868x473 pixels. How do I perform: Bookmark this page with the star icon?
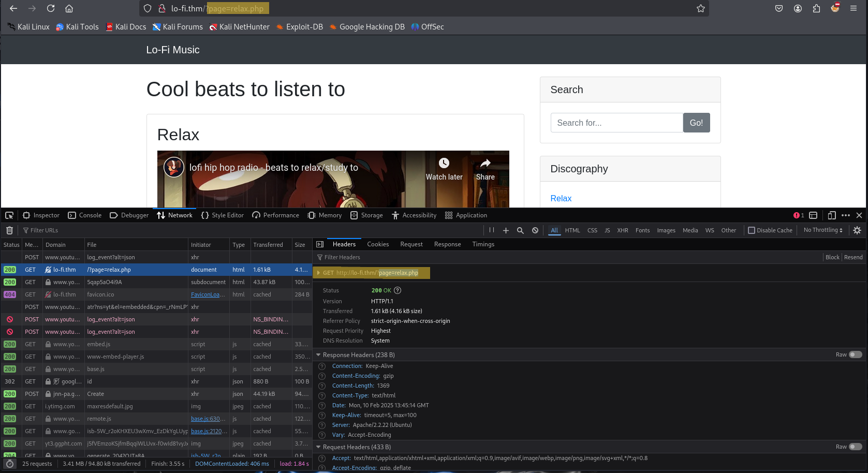point(701,8)
